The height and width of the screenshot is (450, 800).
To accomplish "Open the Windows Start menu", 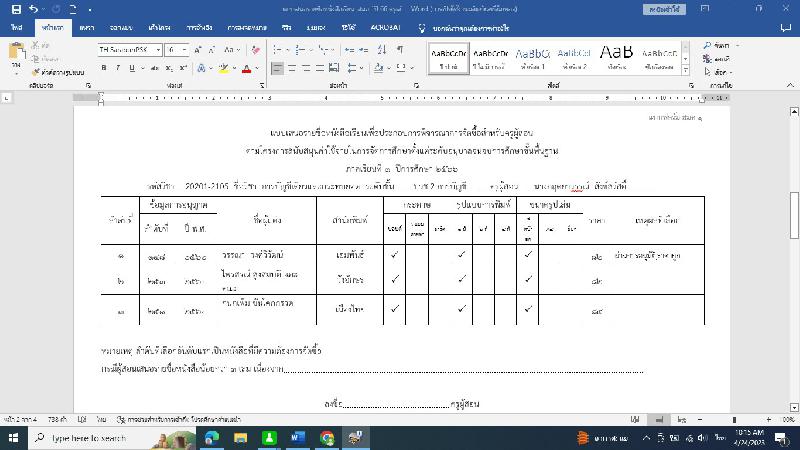I will coord(14,438).
